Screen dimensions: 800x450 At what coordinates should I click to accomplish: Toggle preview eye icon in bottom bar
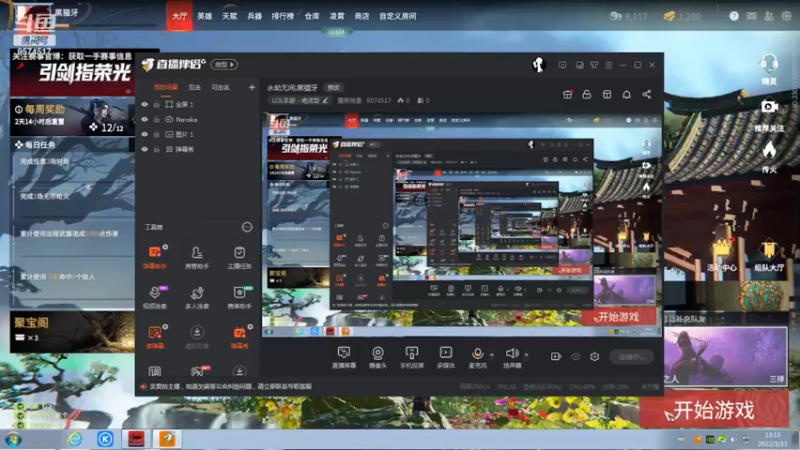[576, 357]
